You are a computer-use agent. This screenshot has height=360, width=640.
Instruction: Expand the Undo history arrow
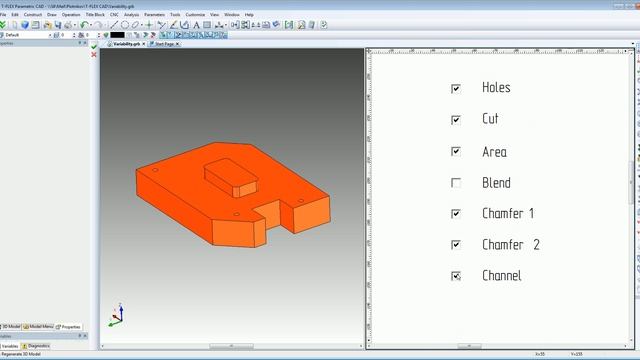pos(91,25)
